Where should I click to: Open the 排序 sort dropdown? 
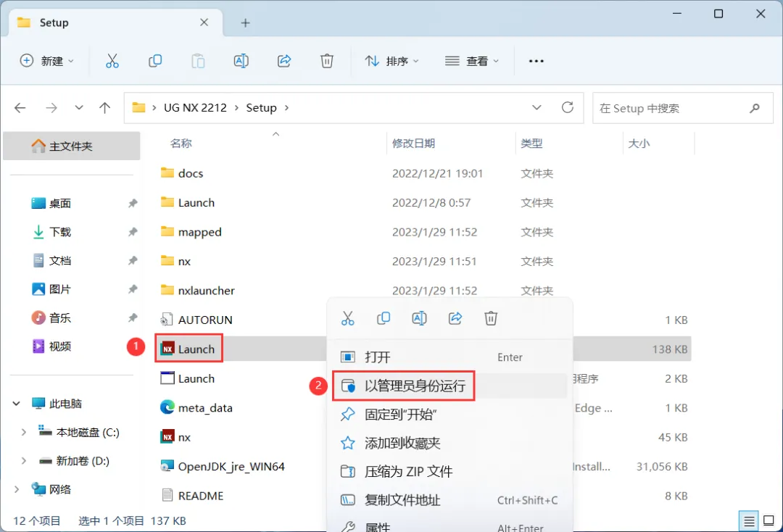pos(392,61)
